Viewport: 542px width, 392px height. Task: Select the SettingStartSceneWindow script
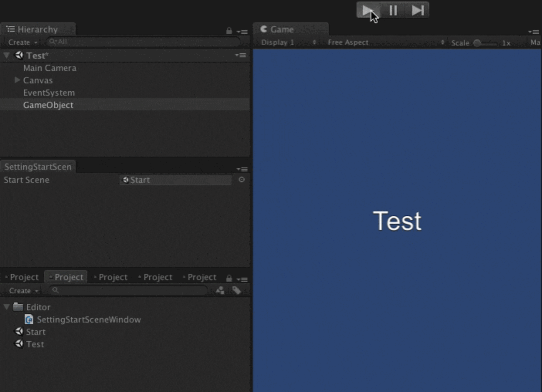(83, 320)
